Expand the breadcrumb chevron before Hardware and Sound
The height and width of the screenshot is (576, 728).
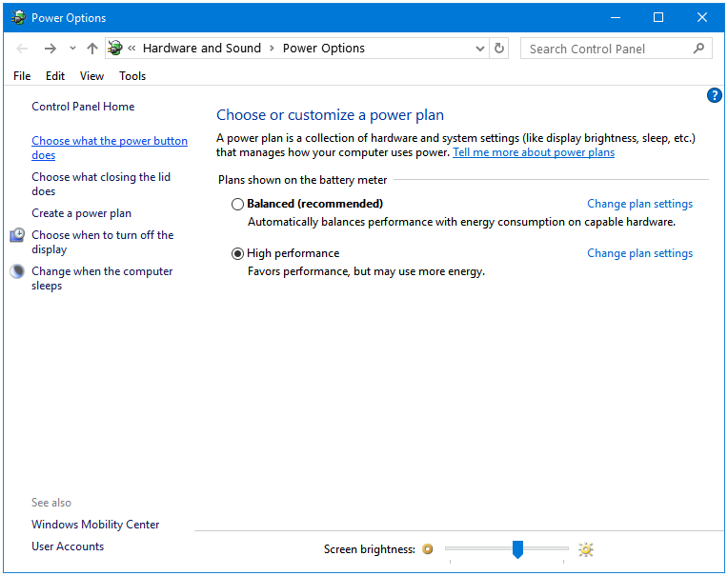point(131,49)
